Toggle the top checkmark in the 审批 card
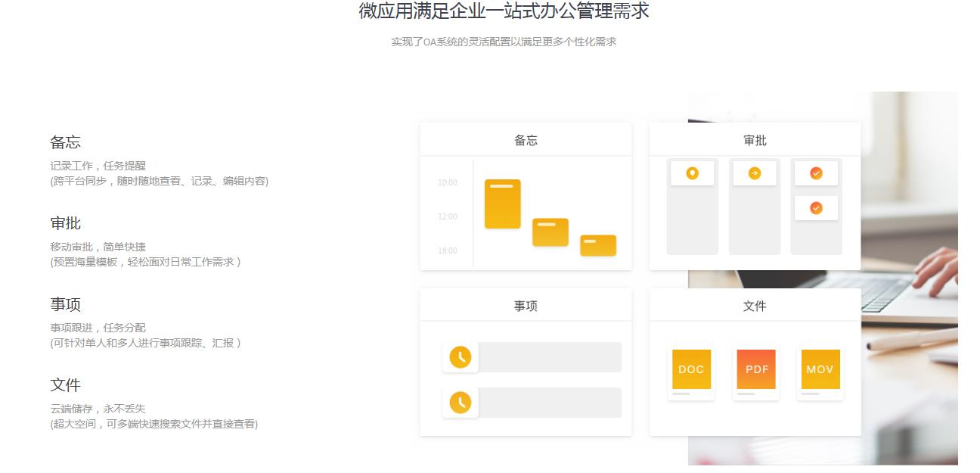 pos(815,172)
